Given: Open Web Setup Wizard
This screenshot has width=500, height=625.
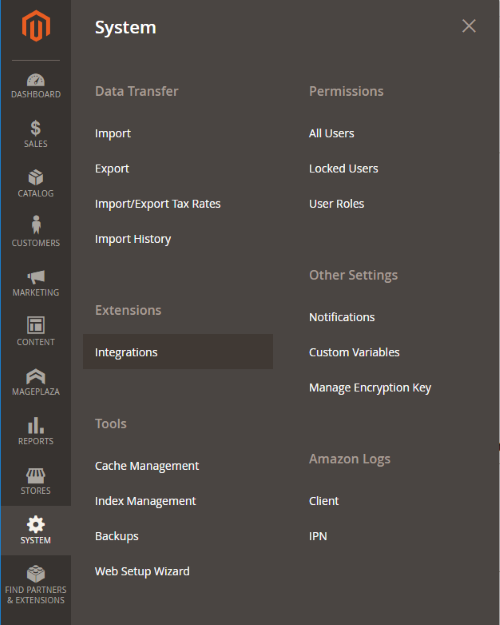Looking at the screenshot, I should pyautogui.click(x=142, y=571).
